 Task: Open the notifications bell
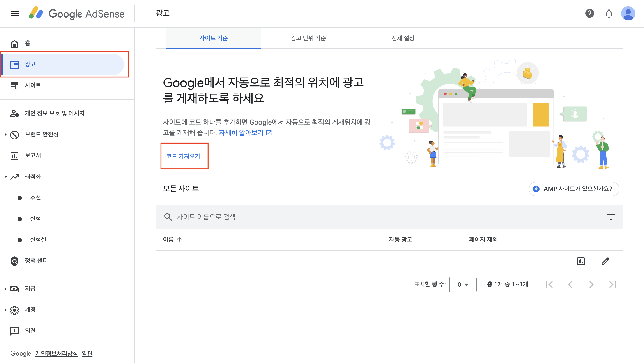tap(609, 13)
